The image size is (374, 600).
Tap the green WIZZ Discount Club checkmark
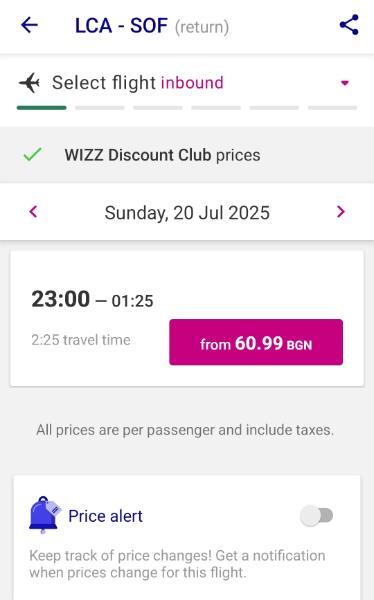[32, 154]
